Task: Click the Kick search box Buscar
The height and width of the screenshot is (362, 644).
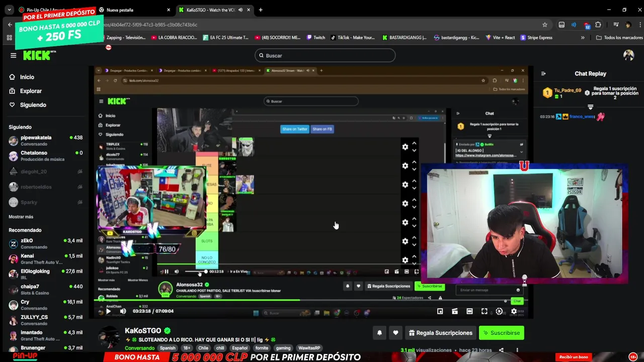Action: coord(325,55)
